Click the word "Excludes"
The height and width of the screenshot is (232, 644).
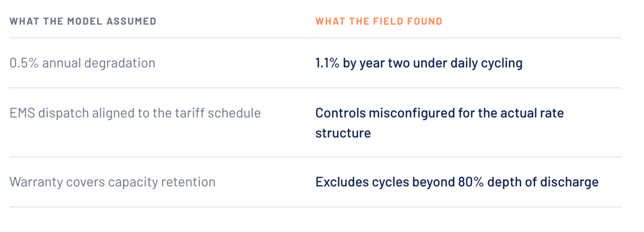[x=342, y=182]
